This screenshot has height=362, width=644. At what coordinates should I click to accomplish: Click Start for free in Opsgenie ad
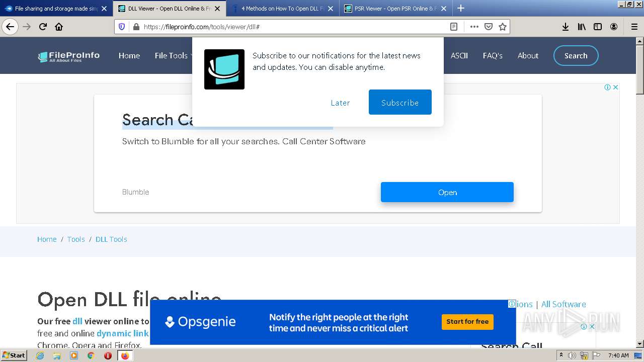467,322
